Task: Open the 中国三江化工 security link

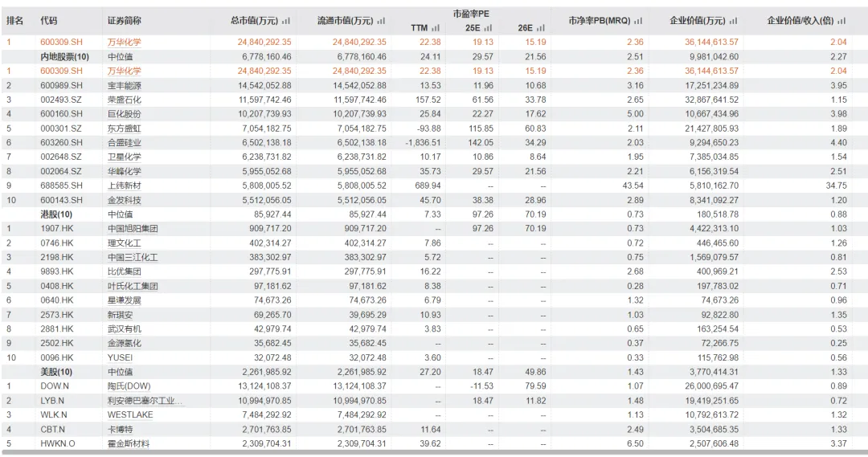Action: click(133, 257)
